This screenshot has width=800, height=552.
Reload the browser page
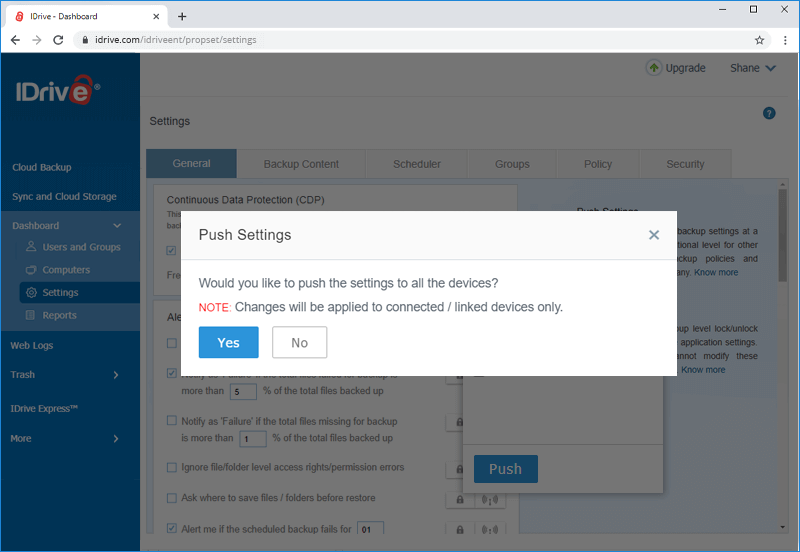pos(58,40)
